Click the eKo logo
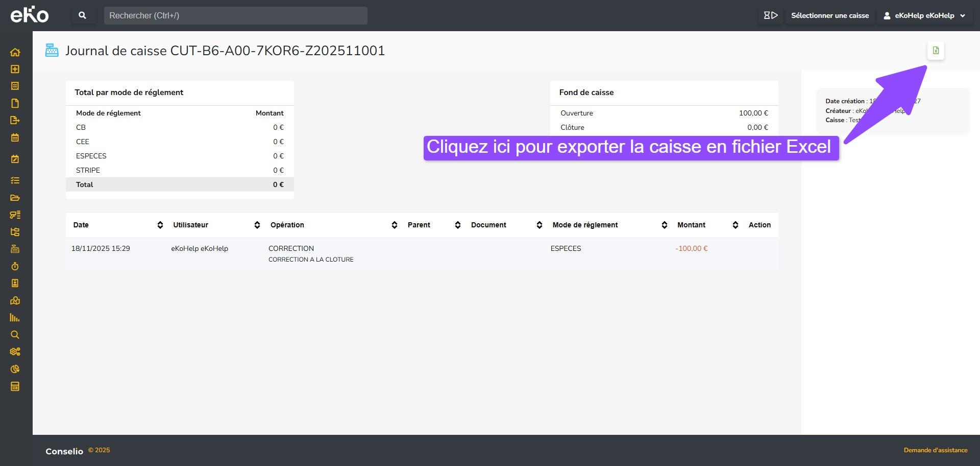The height and width of the screenshot is (466, 980). pos(30,15)
